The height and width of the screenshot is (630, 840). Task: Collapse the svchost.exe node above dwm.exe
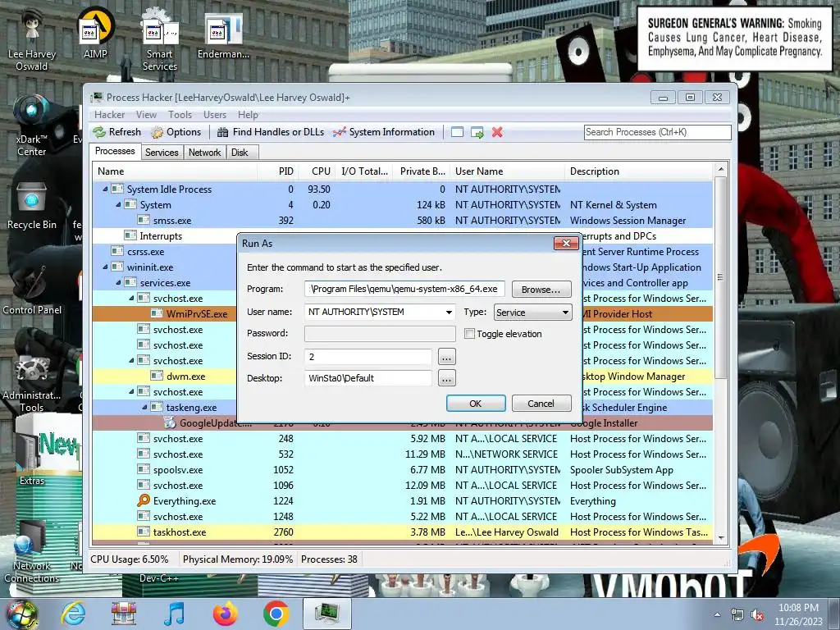(131, 361)
